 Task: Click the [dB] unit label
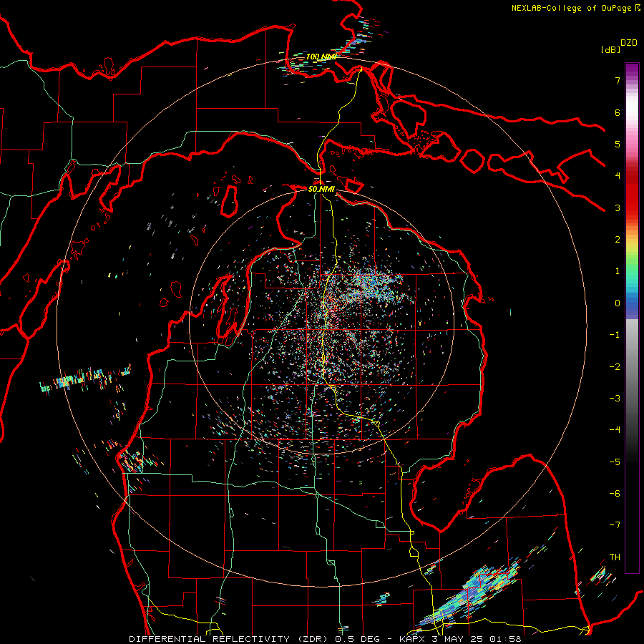(611, 49)
